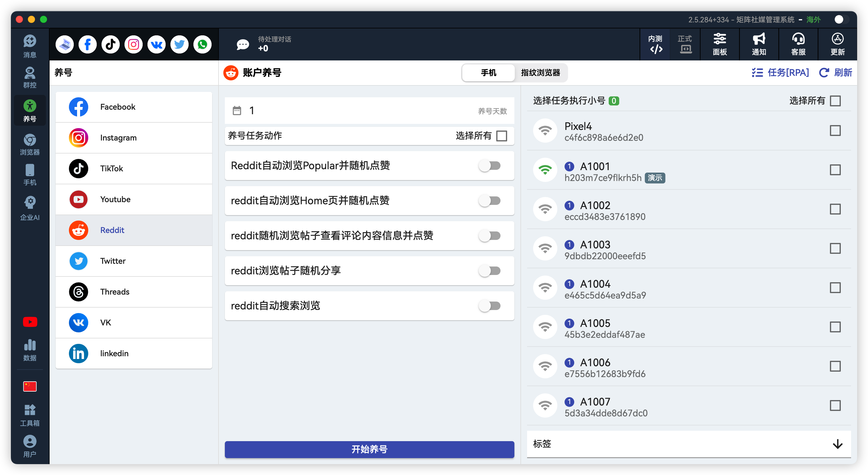Toggle reddit浏览帖子随机分享 switch
Image resolution: width=868 pixels, height=475 pixels.
click(x=490, y=271)
